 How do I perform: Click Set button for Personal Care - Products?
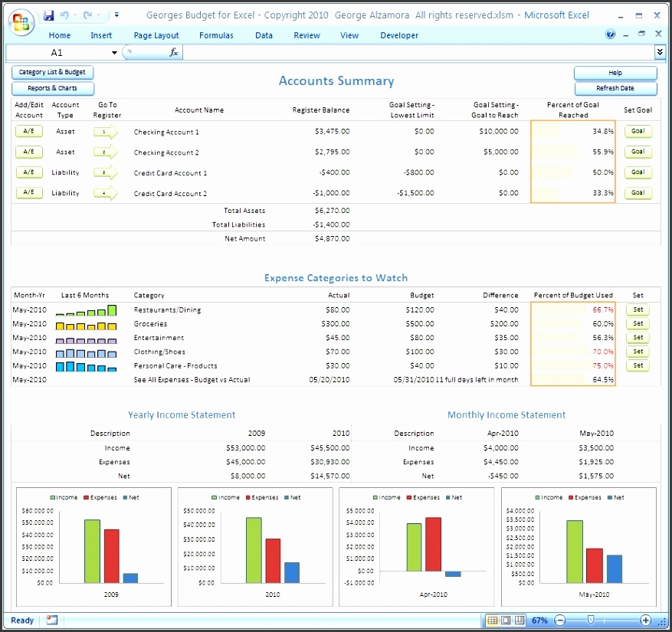point(638,365)
